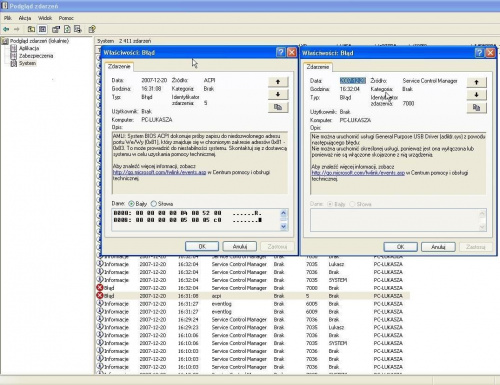The image size is (500, 385).
Task: Click the Refresh toolbar icon
Action: coord(67,29)
